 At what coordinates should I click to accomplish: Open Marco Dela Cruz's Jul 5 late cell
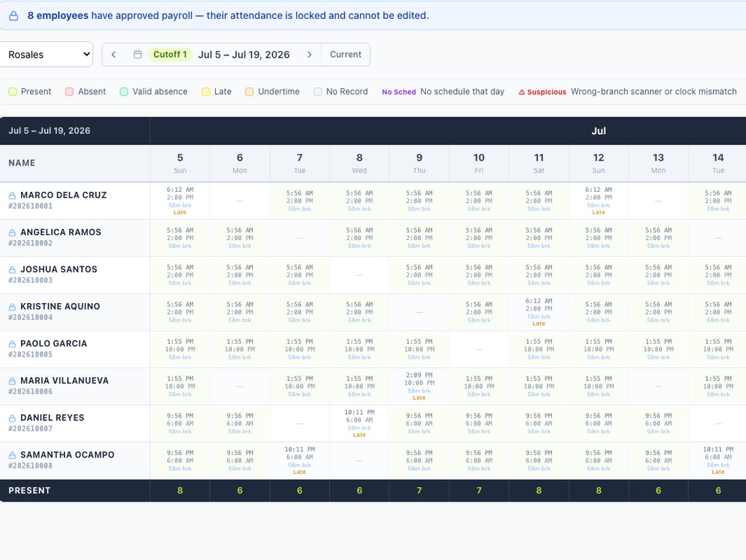click(x=180, y=201)
